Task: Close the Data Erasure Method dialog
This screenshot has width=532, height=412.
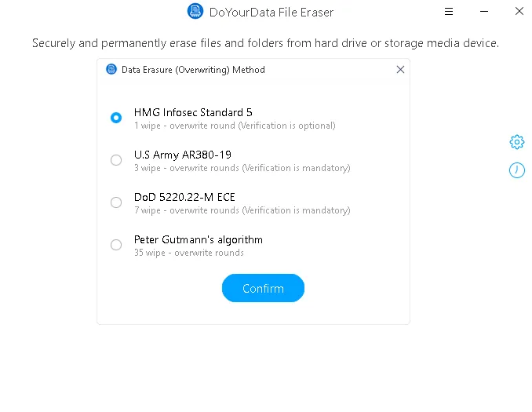Action: pos(400,70)
